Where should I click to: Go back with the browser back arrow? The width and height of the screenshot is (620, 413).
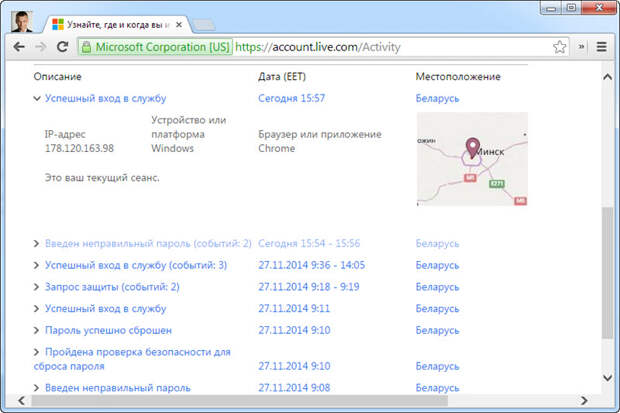coord(19,47)
